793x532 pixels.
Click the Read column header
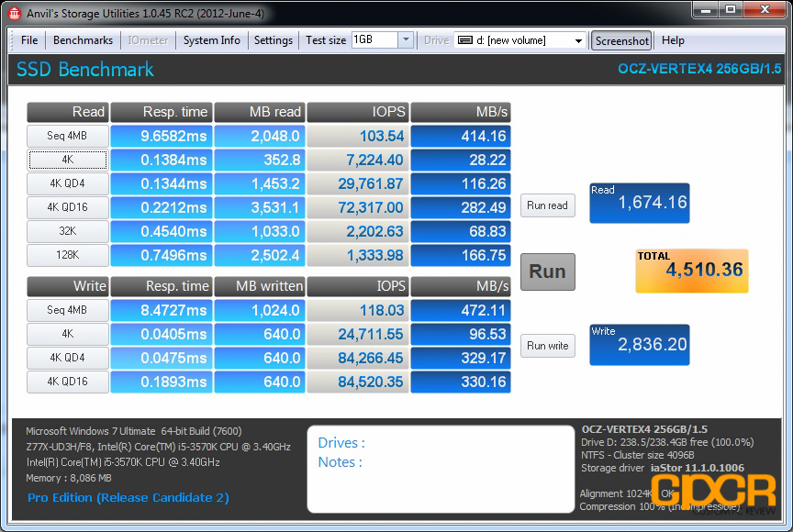point(67,112)
